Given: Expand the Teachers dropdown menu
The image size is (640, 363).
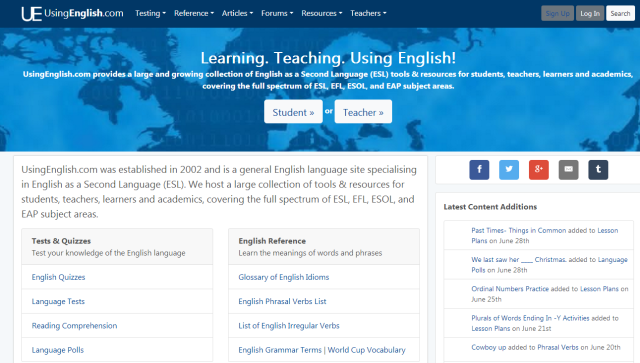Looking at the screenshot, I should tap(368, 13).
